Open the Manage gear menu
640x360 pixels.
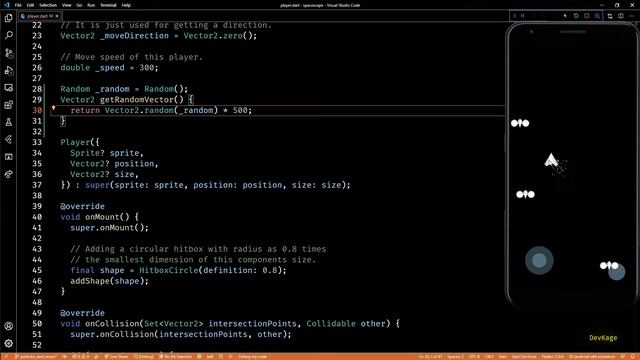coord(9,343)
